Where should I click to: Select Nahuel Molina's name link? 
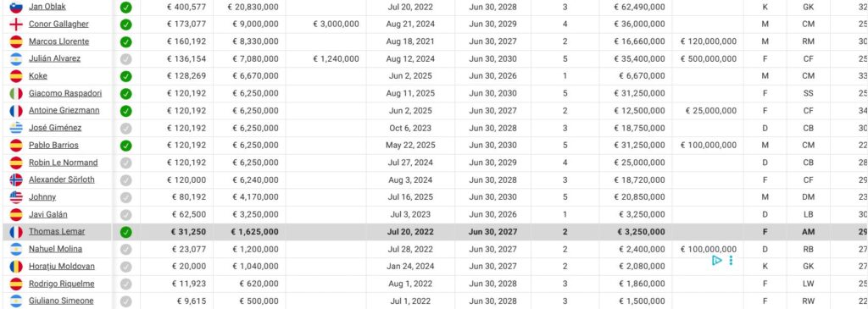coord(55,249)
